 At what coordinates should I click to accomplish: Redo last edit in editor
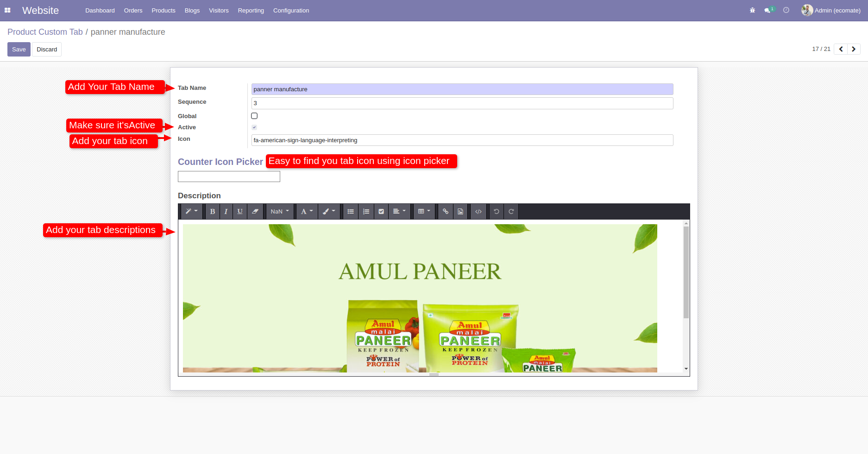tap(511, 212)
